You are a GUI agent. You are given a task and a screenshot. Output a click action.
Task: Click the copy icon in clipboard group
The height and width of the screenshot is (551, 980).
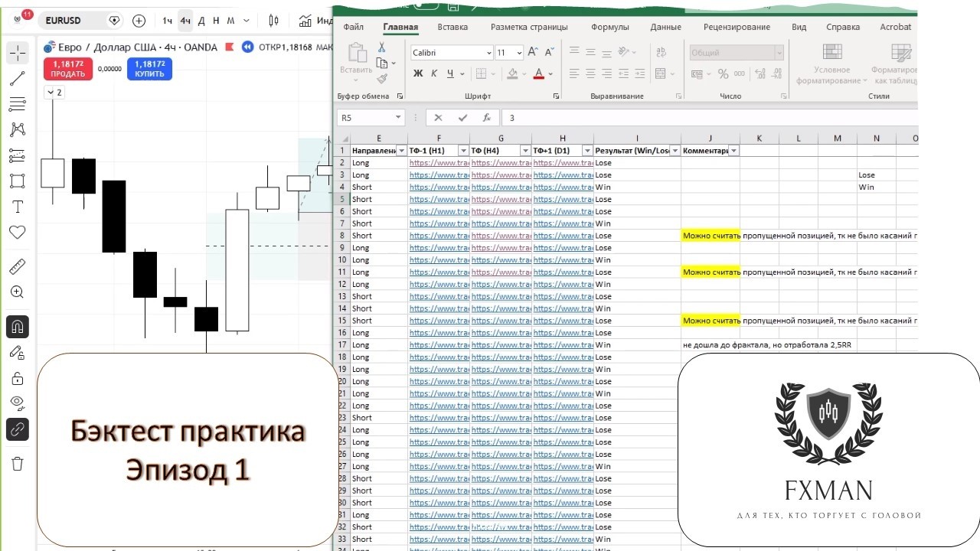(x=381, y=63)
